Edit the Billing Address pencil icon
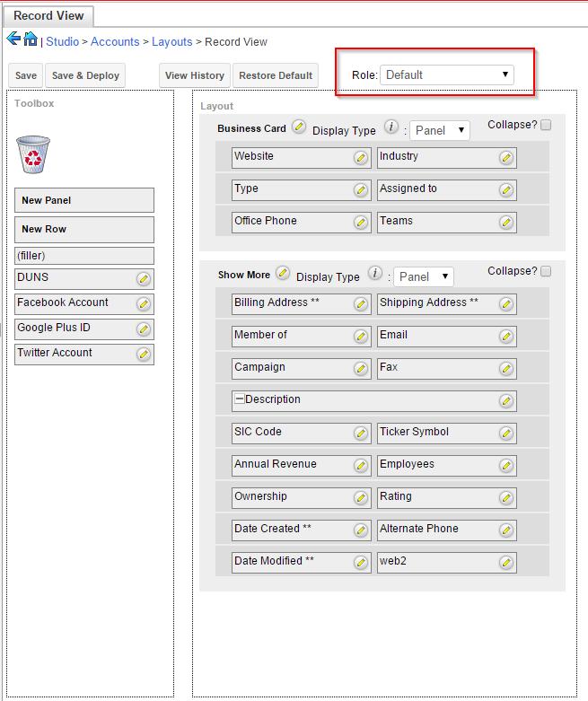This screenshot has height=701, width=588. pos(361,304)
